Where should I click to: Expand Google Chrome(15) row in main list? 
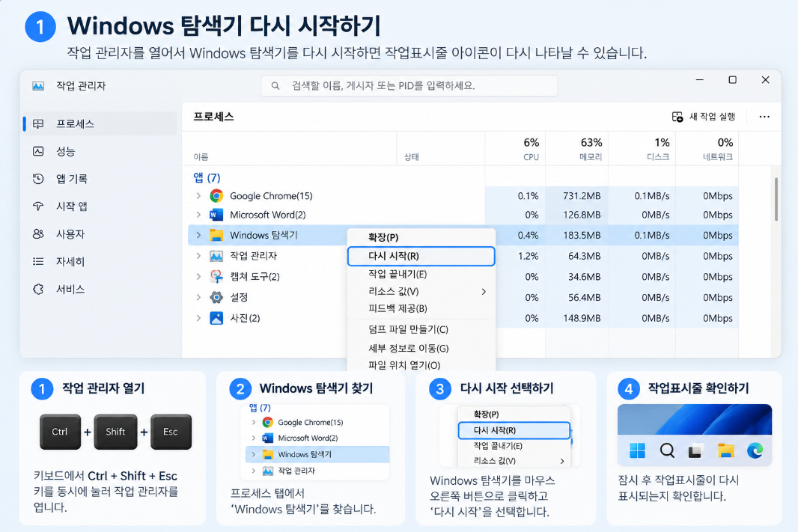[x=198, y=196]
